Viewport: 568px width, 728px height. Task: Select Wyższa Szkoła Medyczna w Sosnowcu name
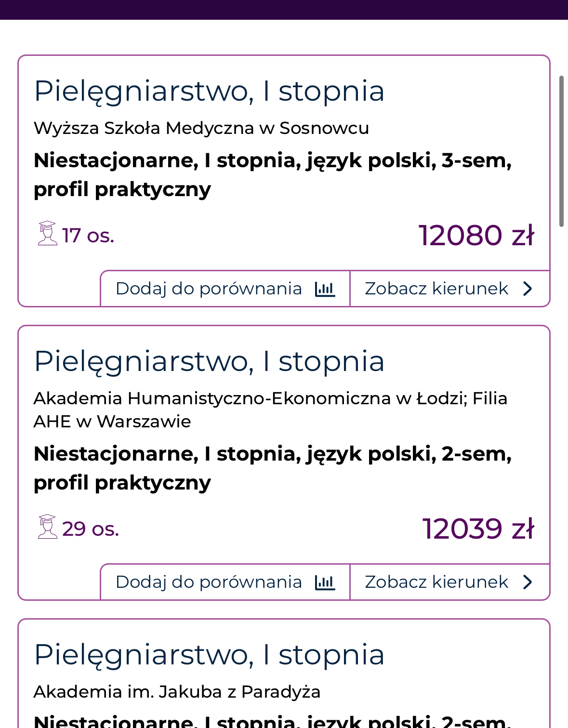pos(201,128)
